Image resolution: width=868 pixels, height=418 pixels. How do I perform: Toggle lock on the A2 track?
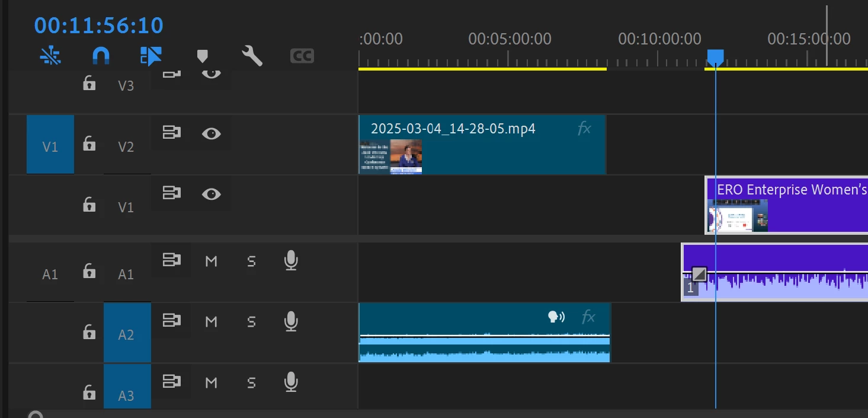click(89, 331)
